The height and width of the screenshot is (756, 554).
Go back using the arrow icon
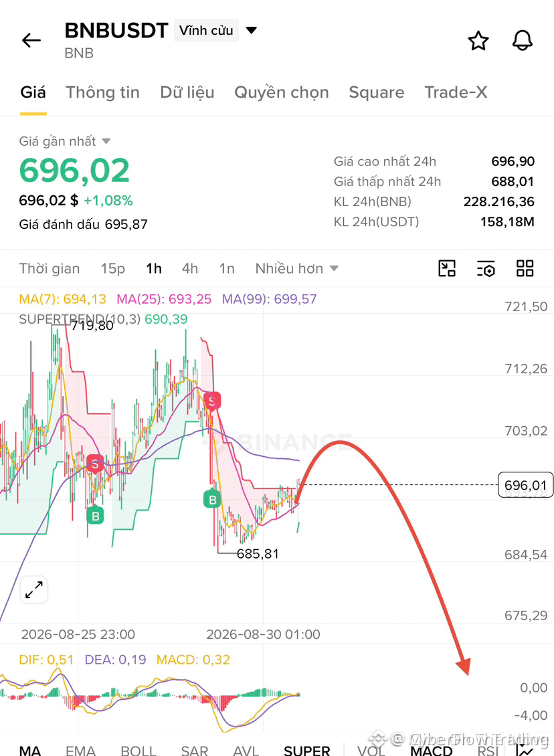pos(31,40)
